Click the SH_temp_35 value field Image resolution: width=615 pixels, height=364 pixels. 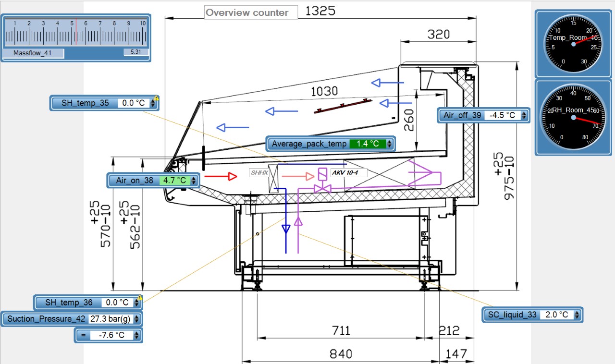click(133, 103)
